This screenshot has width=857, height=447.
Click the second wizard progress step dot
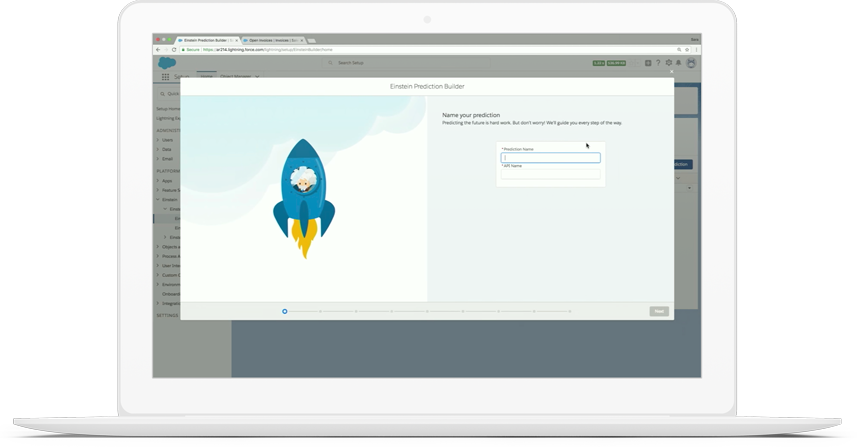320,311
